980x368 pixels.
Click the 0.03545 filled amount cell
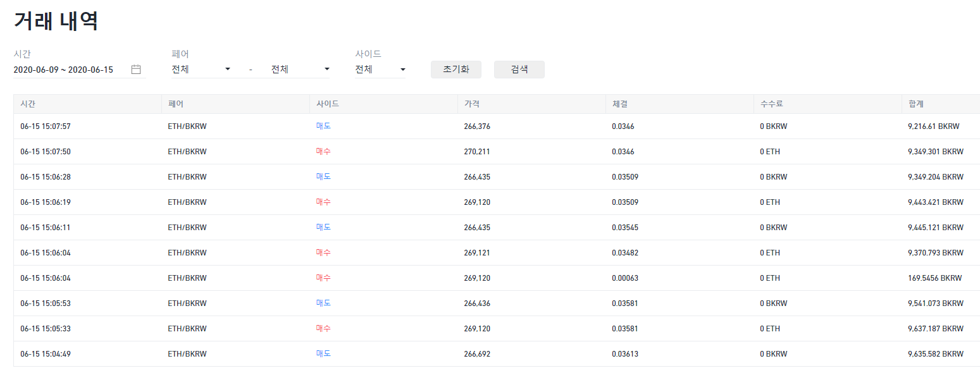(x=625, y=228)
